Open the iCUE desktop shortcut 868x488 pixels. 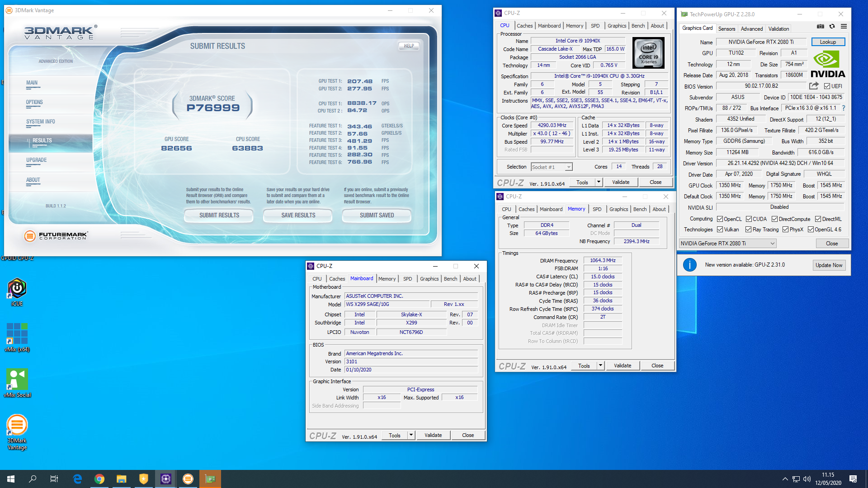pos(17,292)
